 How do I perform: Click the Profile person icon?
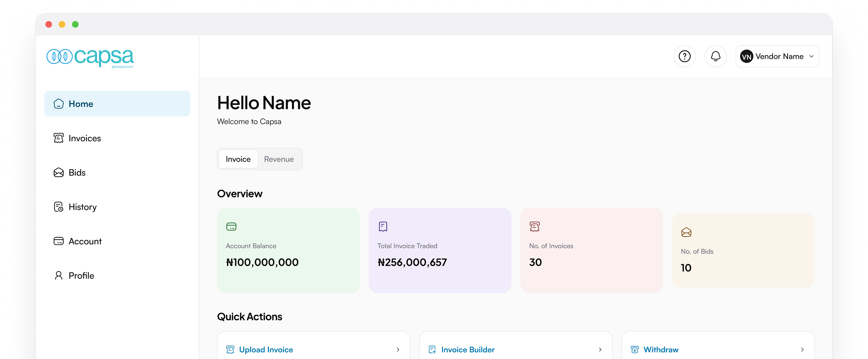pos(59,276)
